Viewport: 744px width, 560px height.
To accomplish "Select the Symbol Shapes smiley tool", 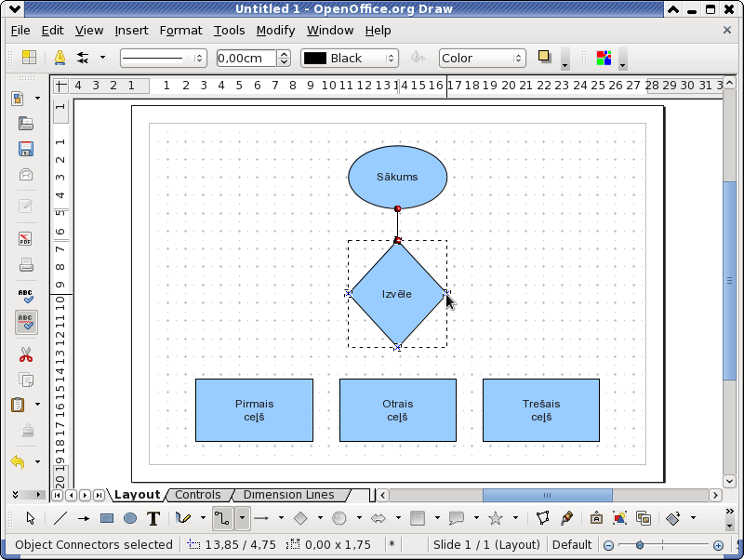I will [x=339, y=518].
